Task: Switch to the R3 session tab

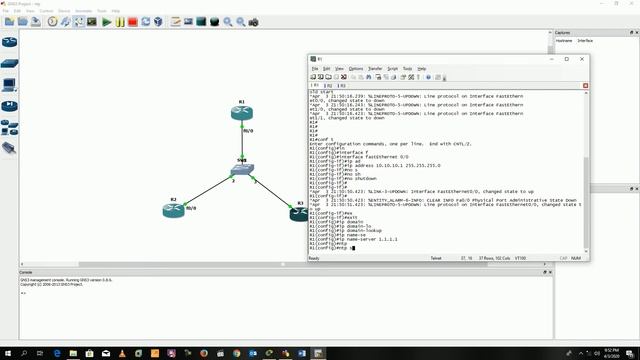Action: pos(341,86)
